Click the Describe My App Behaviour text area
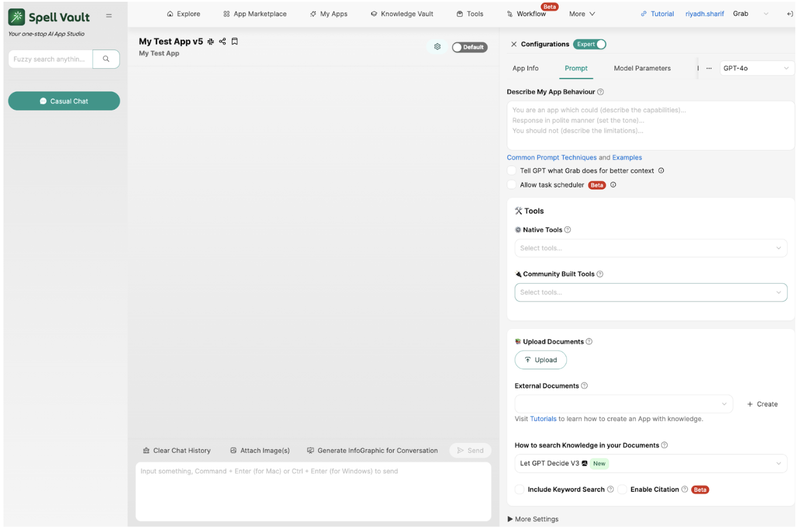This screenshot has height=532, width=808. coord(650,125)
